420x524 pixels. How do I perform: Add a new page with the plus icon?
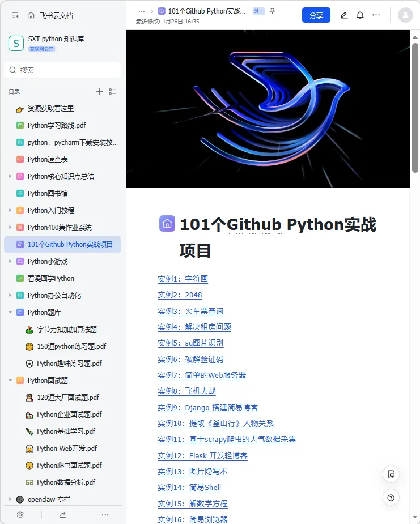99,92
